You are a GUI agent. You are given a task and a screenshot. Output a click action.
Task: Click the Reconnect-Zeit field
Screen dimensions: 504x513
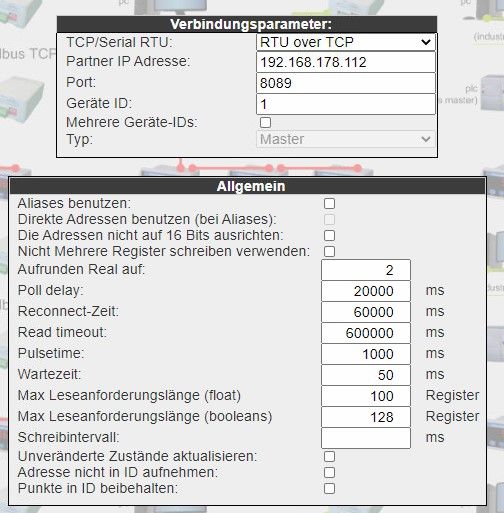[x=366, y=312]
